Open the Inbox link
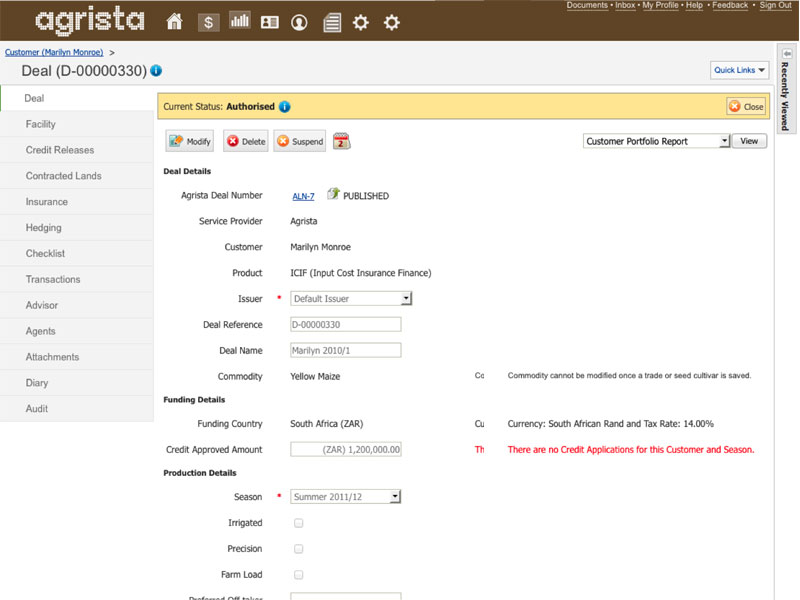 [x=625, y=5]
